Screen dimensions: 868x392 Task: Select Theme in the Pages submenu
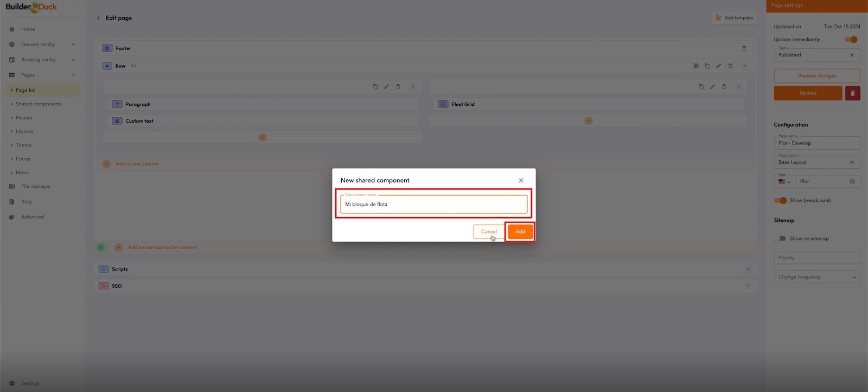(x=24, y=145)
